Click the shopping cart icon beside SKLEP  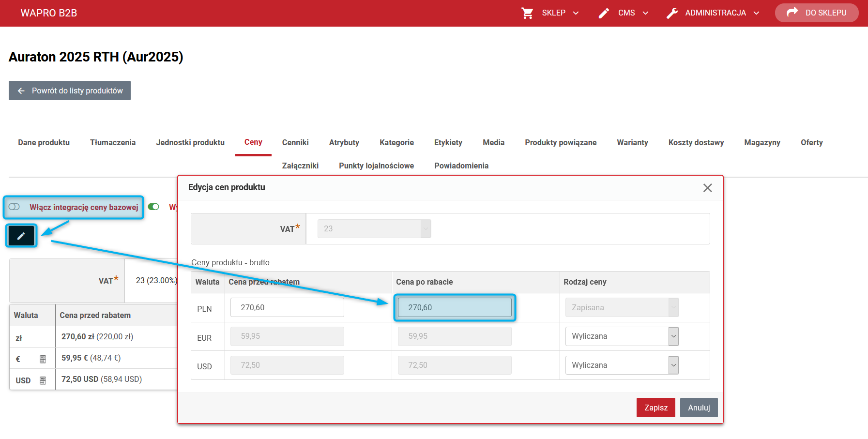tap(527, 13)
